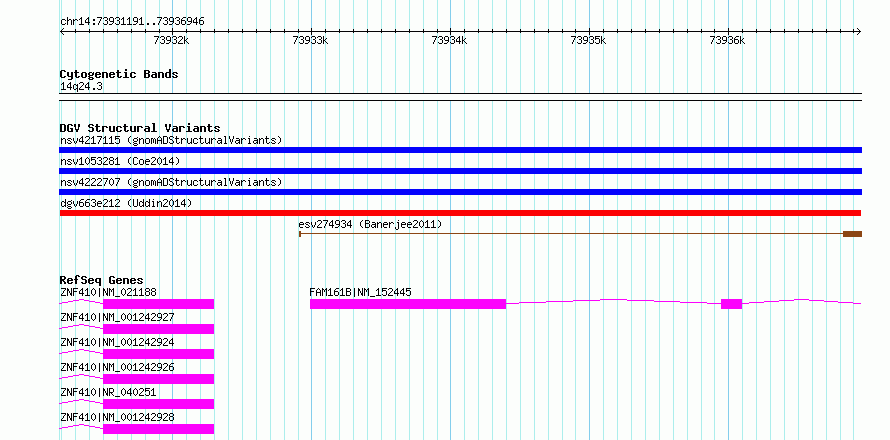Select the small FAM161B exon near 73936k
The image size is (890, 440).
732,304
